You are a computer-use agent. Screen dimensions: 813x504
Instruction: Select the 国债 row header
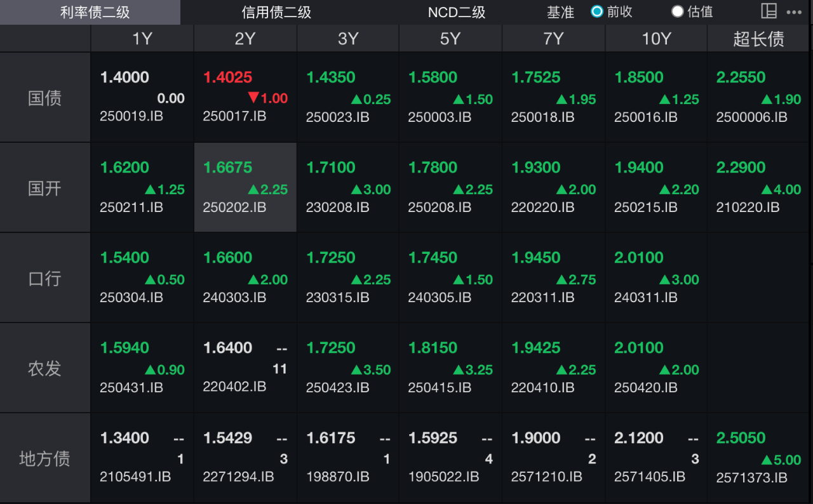click(44, 98)
